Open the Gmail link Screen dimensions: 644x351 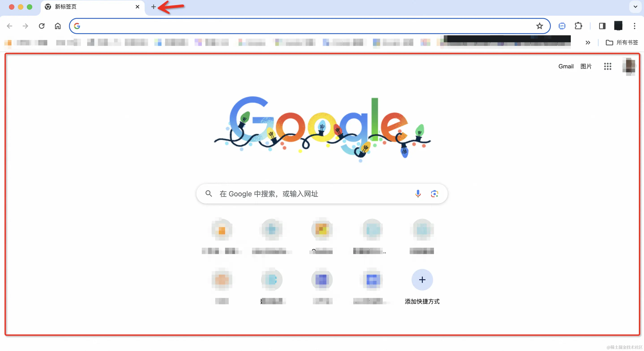tap(566, 66)
